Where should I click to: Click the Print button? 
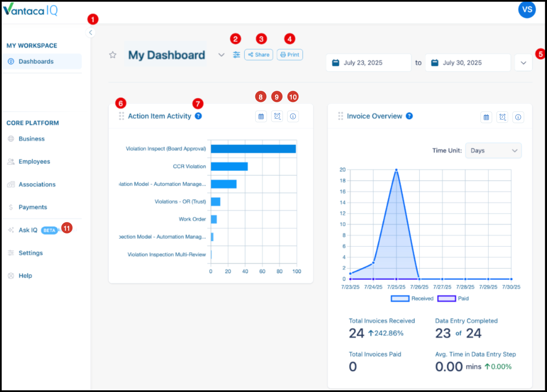290,55
